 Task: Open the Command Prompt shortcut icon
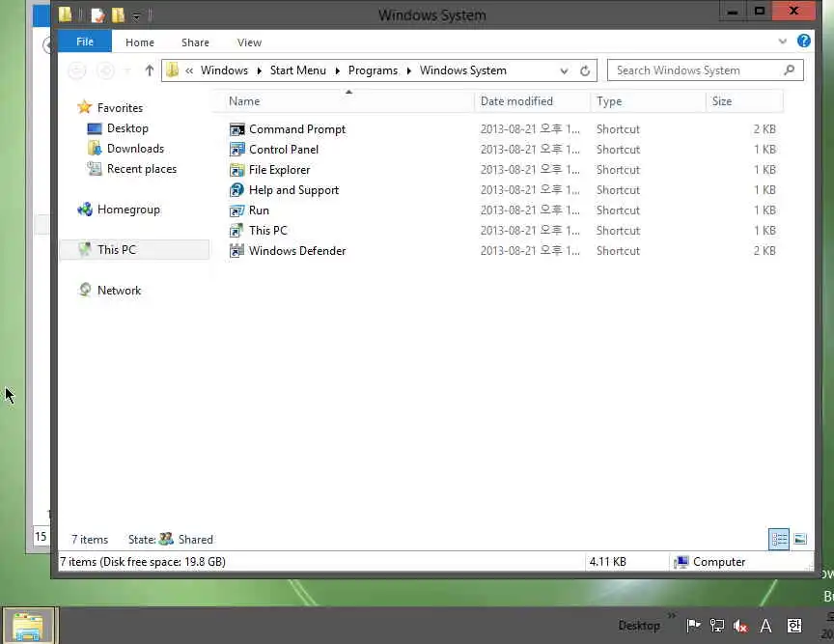pyautogui.click(x=236, y=129)
